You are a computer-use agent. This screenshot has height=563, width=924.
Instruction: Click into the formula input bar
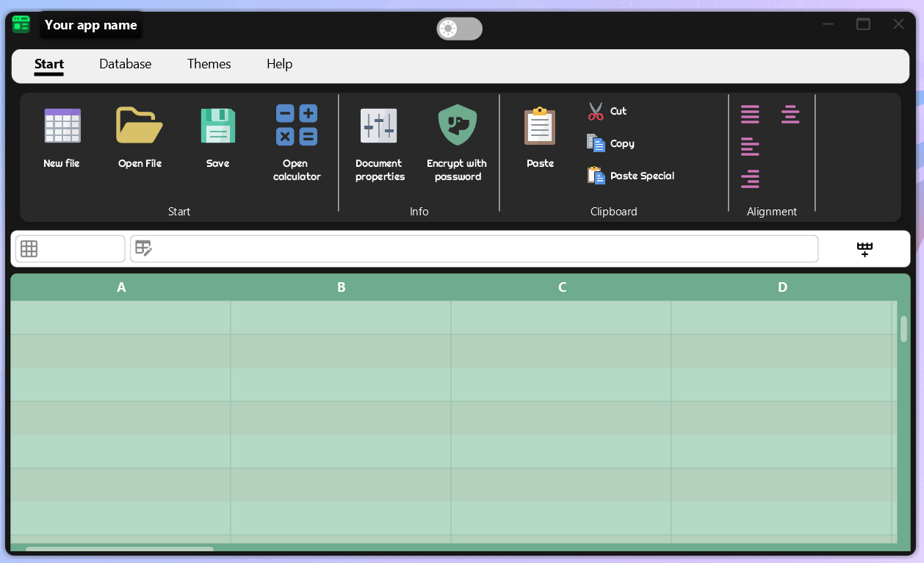tap(474, 249)
